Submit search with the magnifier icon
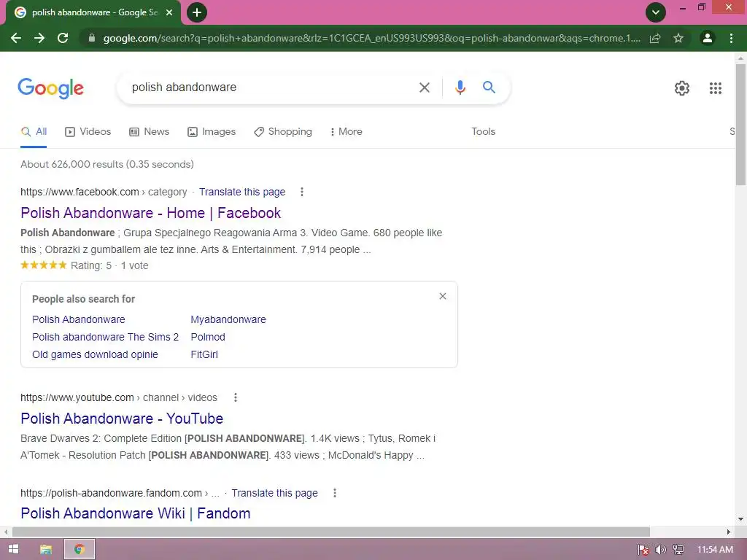Viewport: 747px width, 560px height. point(489,87)
